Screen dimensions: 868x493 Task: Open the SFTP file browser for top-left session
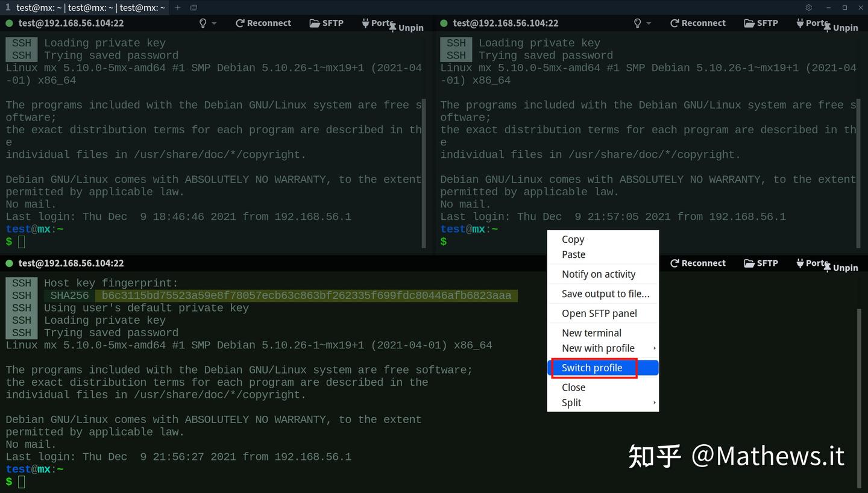tap(326, 23)
